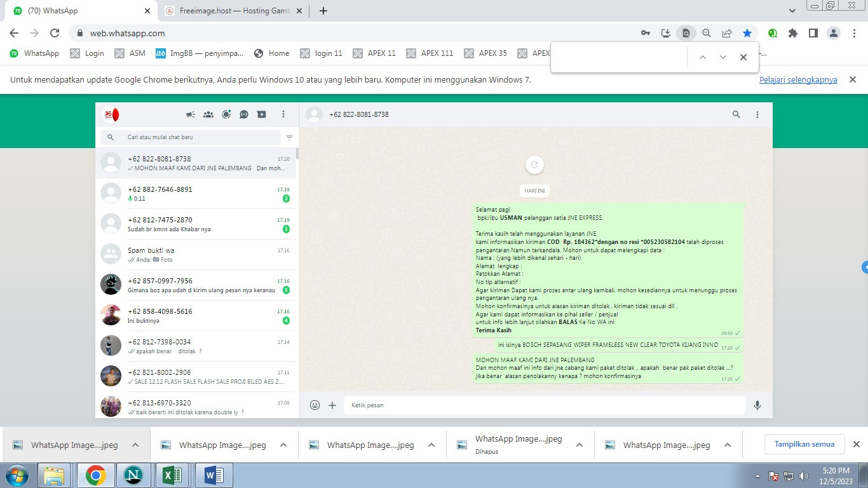Open the sidebar three-dot menu
Viewport: 868px width, 488px height.
click(283, 114)
